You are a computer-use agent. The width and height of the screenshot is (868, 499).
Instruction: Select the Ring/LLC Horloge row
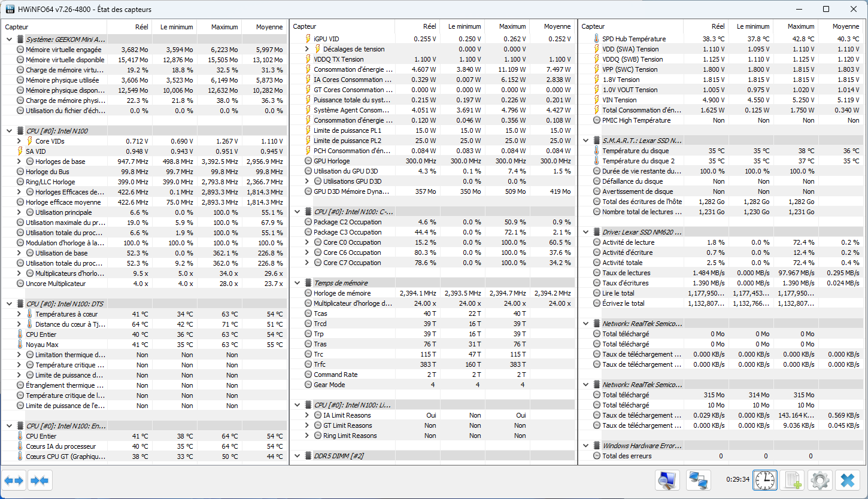click(144, 182)
